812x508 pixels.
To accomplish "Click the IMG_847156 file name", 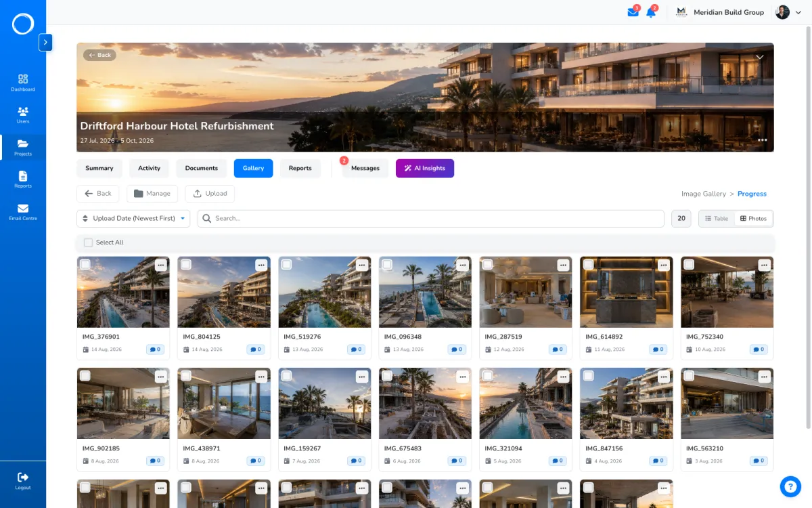I will (604, 448).
